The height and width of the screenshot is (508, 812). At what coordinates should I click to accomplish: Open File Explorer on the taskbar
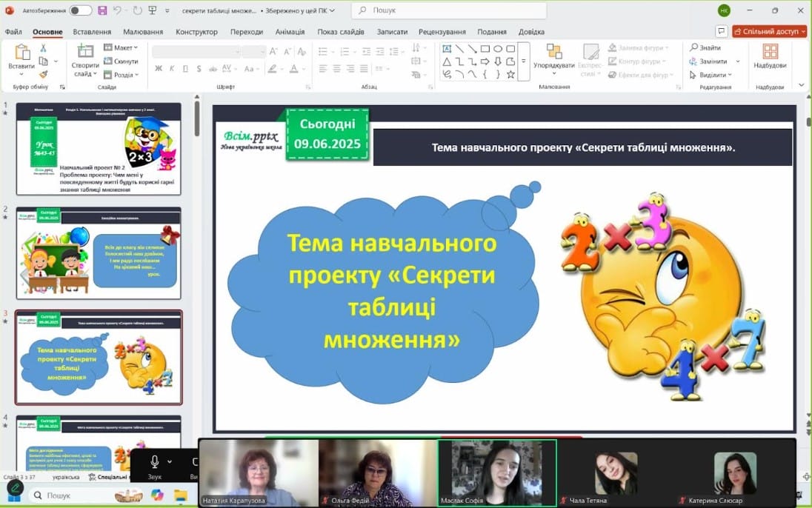tap(180, 495)
